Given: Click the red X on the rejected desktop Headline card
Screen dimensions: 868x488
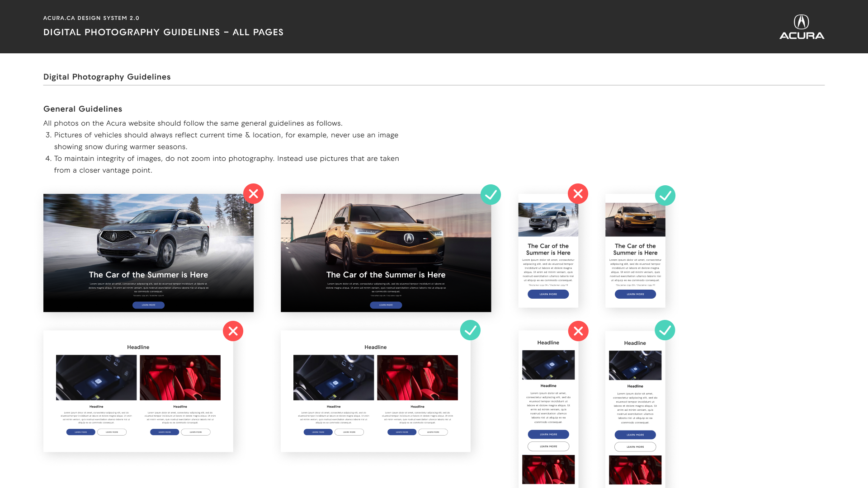Looking at the screenshot, I should pos(233,331).
